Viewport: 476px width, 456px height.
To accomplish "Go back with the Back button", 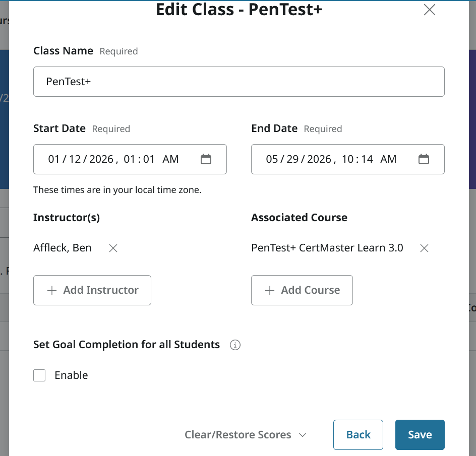I will [358, 435].
